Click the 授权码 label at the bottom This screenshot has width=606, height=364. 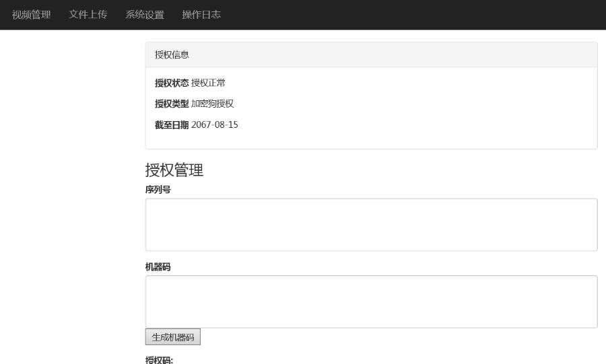coord(159,360)
